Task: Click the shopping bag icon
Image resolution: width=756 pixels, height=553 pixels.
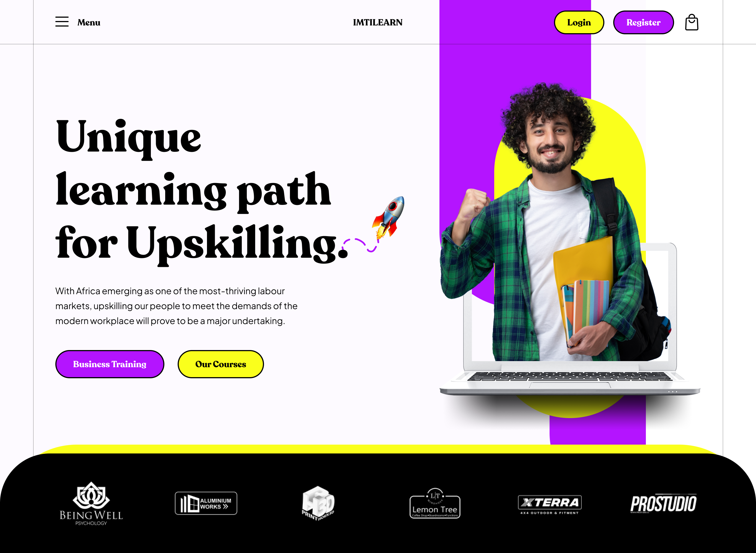Action: click(x=692, y=22)
